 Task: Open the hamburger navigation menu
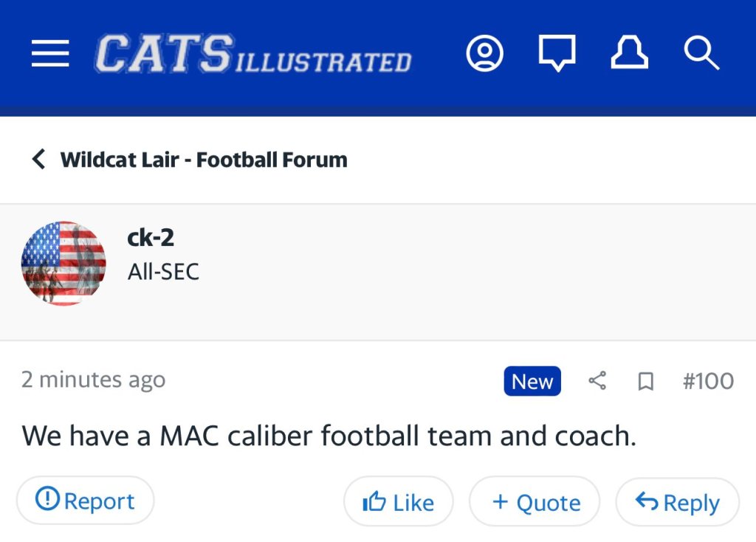(x=50, y=54)
